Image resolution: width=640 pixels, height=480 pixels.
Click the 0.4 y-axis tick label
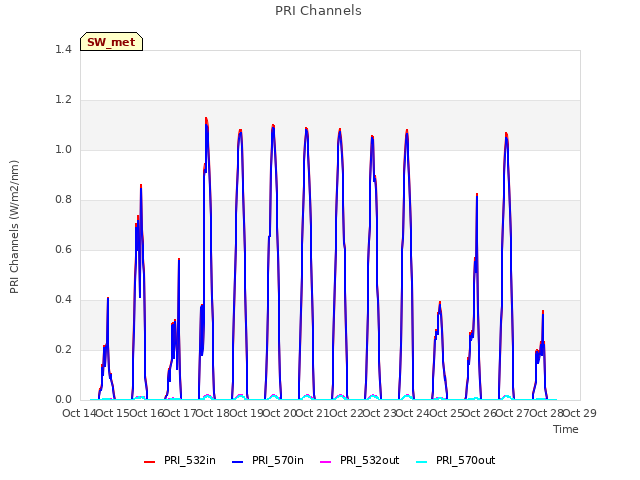pos(63,300)
